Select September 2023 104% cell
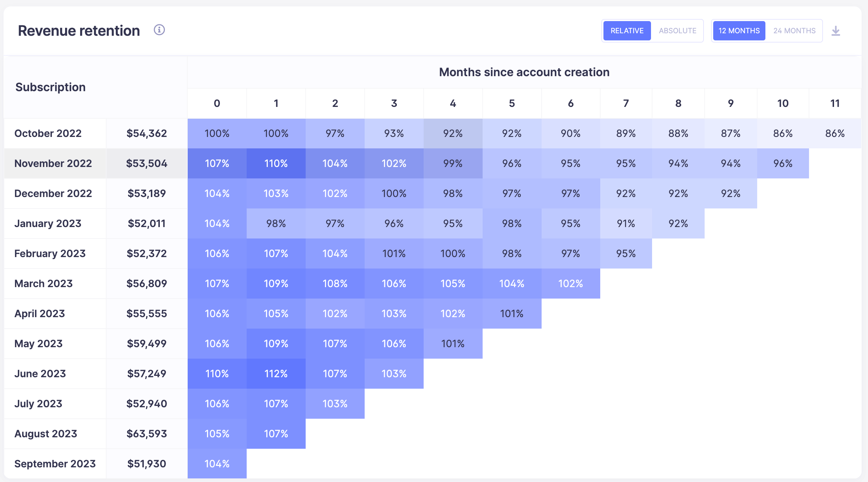Image resolution: width=868 pixels, height=482 pixels. pyautogui.click(x=217, y=464)
